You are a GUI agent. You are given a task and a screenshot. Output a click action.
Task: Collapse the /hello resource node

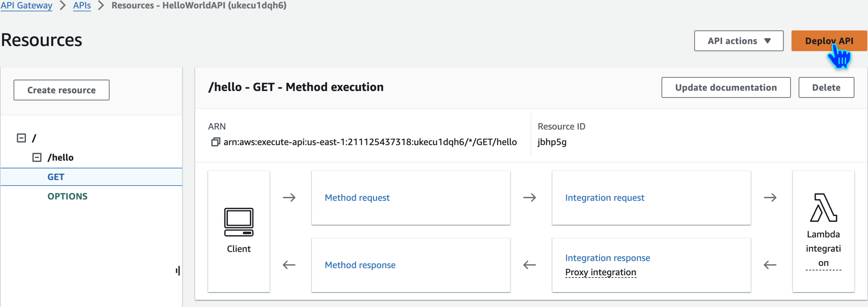(37, 157)
